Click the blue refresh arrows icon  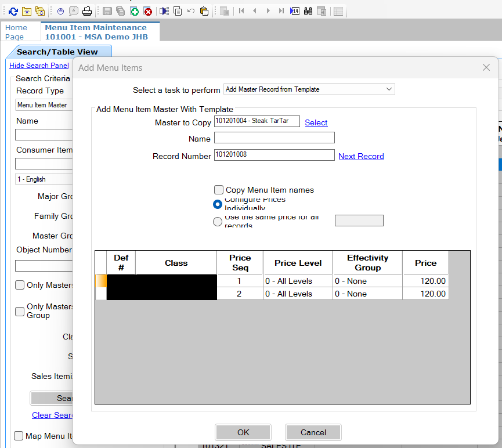pos(13,11)
